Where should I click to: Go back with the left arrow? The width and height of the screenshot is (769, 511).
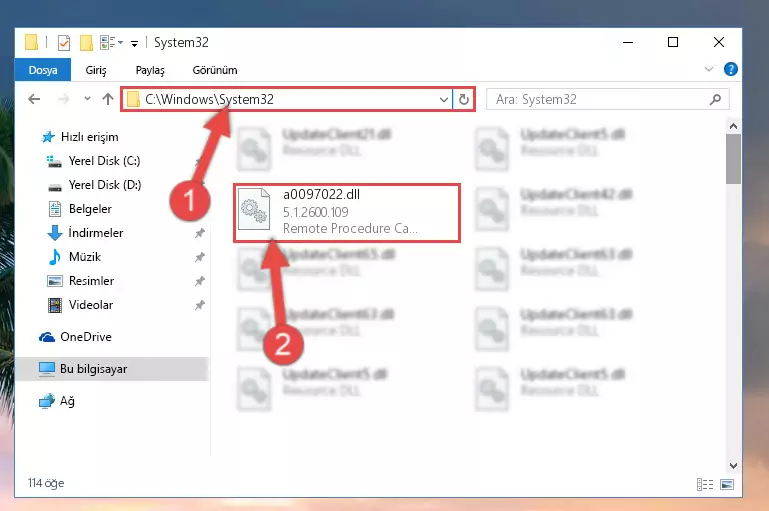click(x=34, y=100)
